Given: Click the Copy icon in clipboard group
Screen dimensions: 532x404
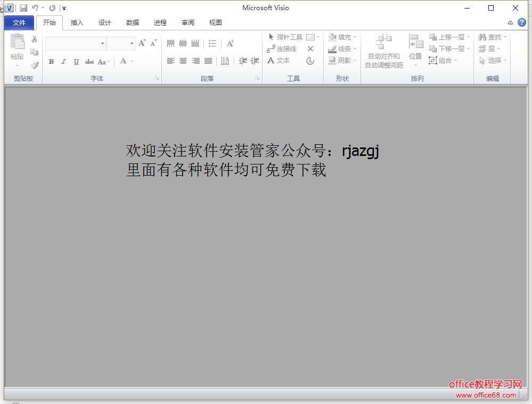Looking at the screenshot, I should (34, 52).
